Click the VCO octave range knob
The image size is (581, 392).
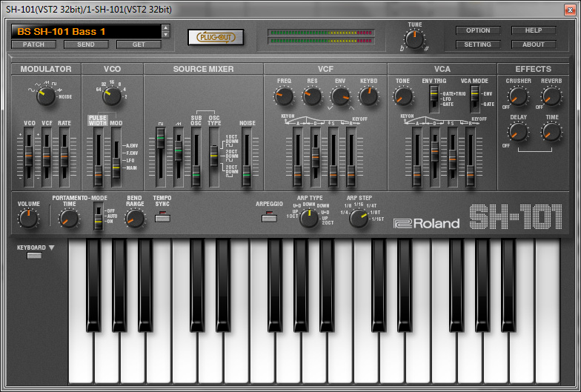click(111, 96)
